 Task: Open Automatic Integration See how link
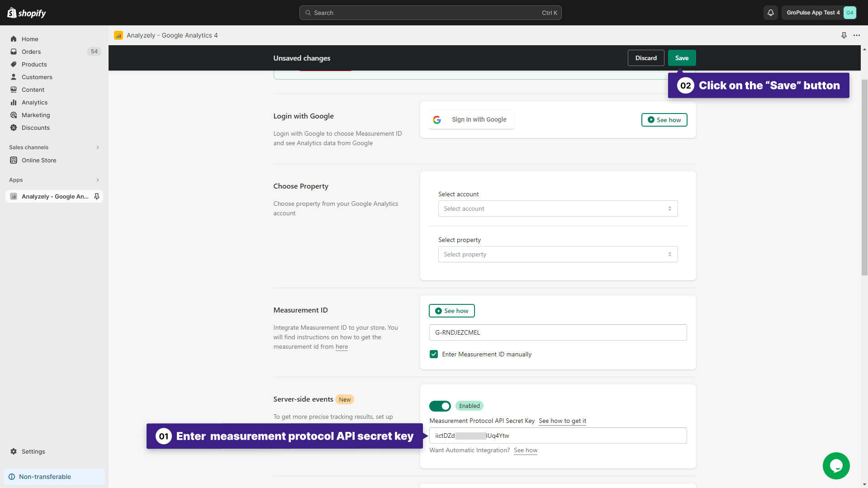526,450
